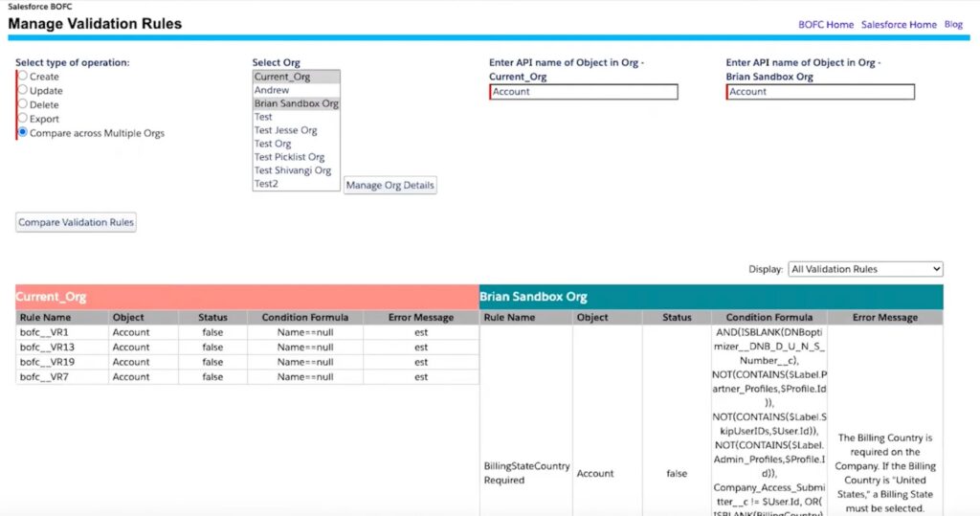
Task: Select the Export operation radio button
Action: point(23,118)
